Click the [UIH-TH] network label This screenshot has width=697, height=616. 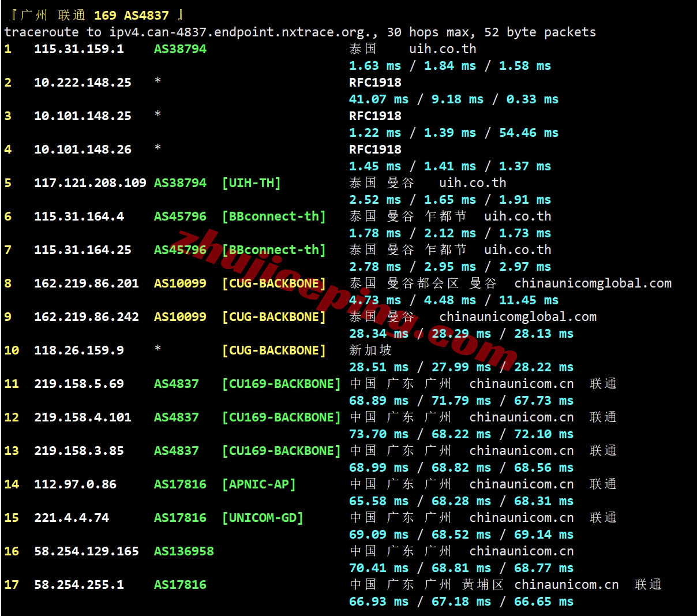(x=252, y=182)
